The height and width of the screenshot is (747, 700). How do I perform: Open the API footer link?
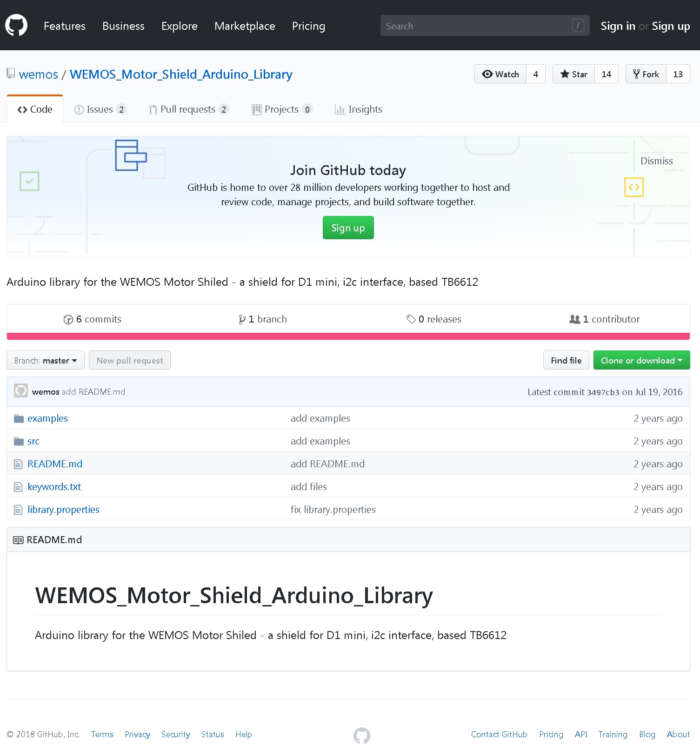click(581, 734)
